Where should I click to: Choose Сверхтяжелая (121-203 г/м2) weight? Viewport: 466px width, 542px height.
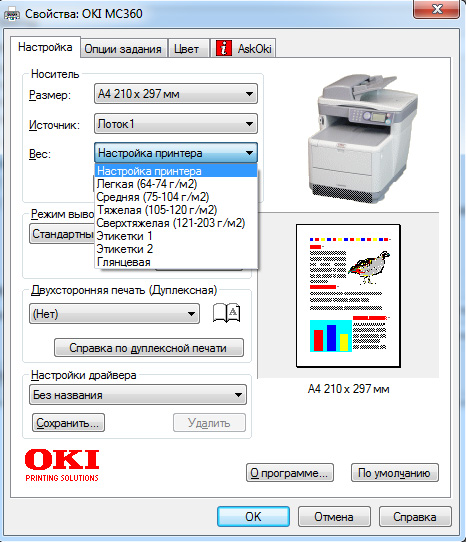click(176, 223)
